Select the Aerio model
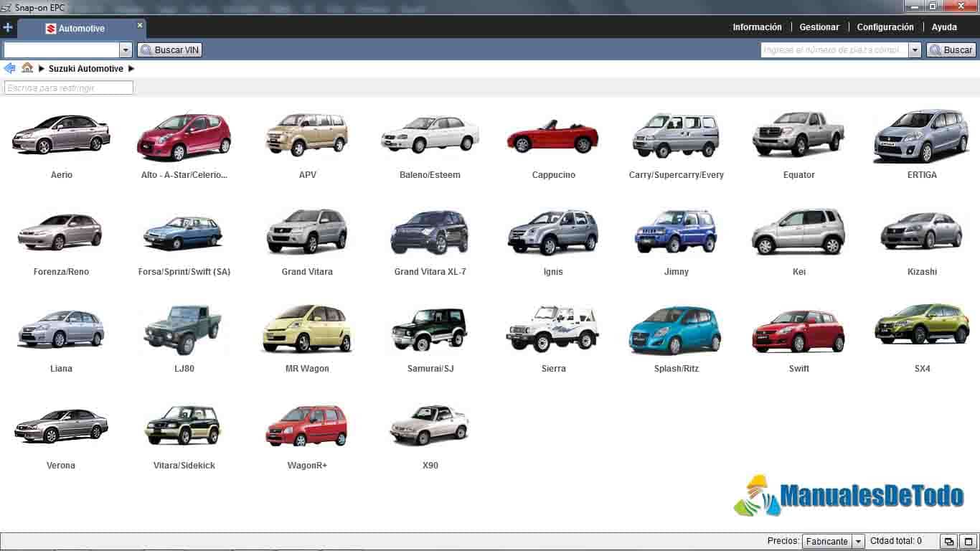Viewport: 980px width, 551px height. (62, 143)
